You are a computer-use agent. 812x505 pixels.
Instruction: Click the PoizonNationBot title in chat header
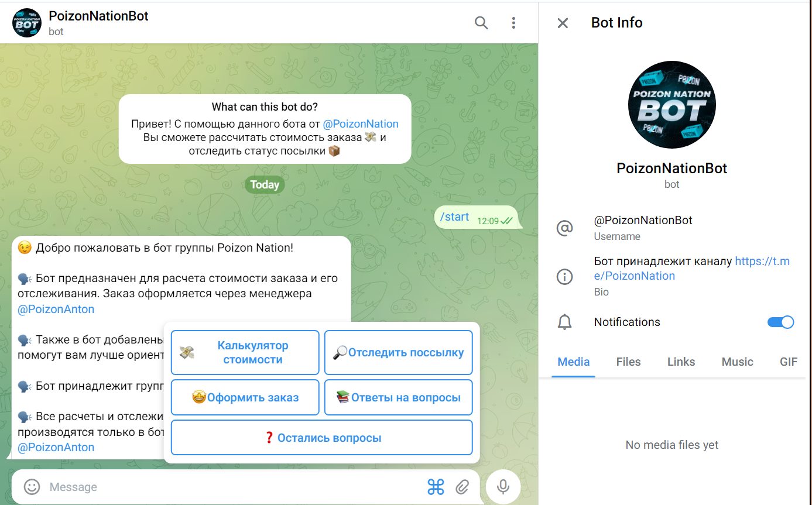point(99,16)
